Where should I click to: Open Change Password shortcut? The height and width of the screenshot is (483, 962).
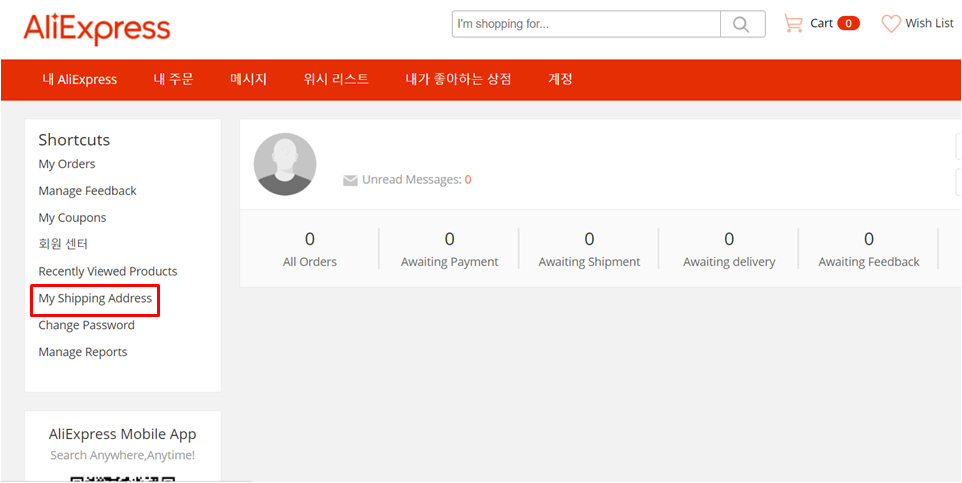87,325
